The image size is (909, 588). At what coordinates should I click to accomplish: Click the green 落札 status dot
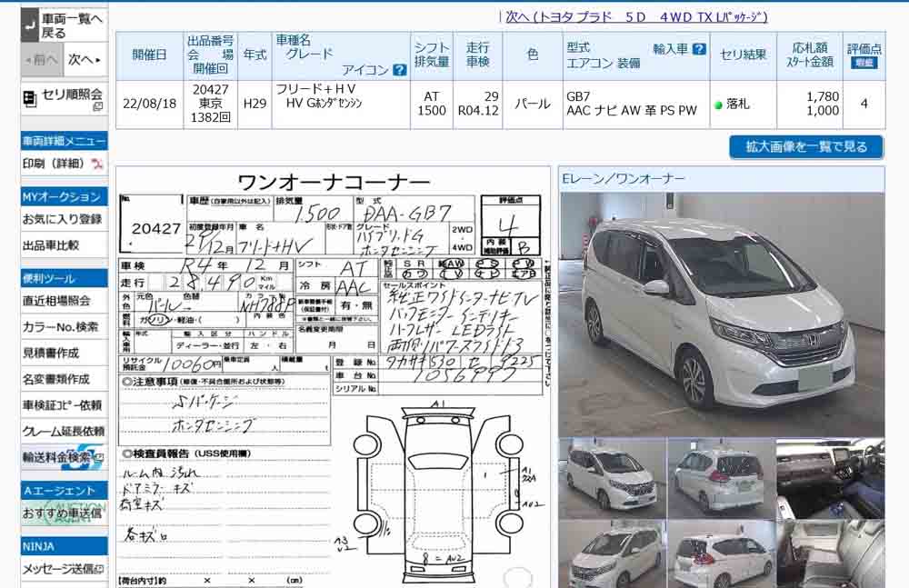[718, 105]
